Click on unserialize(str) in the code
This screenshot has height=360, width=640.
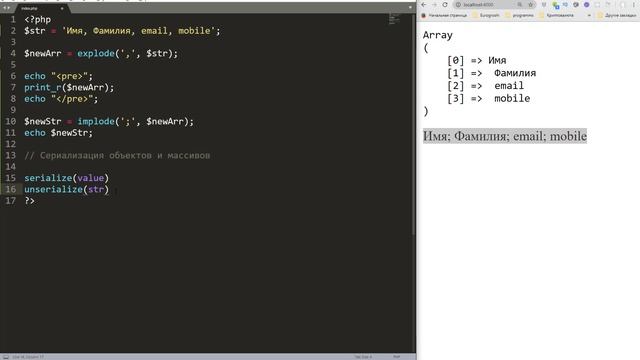pos(67,189)
